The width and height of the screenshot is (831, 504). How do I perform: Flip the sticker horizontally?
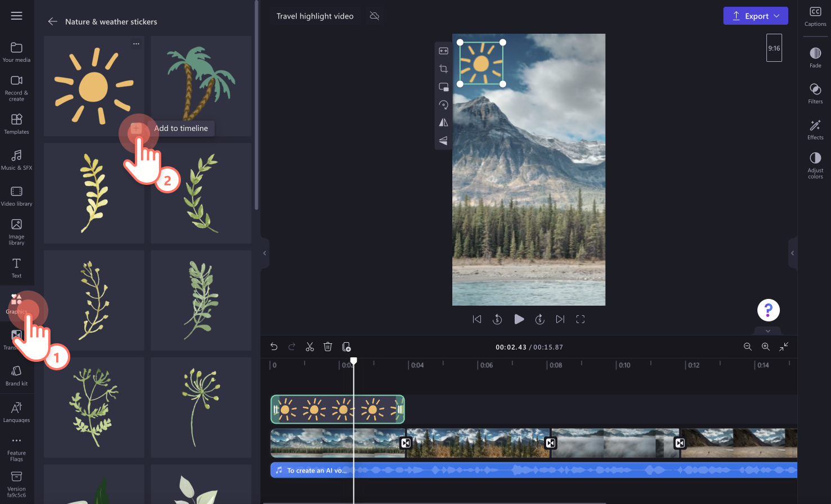click(x=443, y=122)
